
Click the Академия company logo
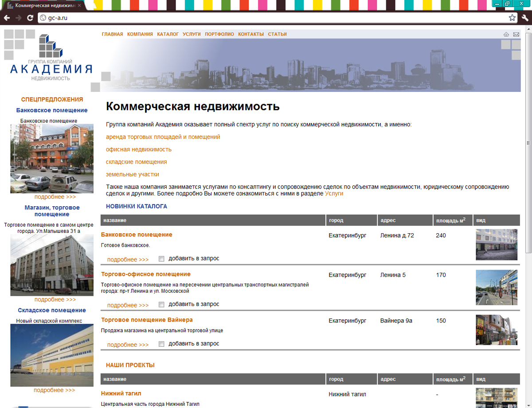pos(49,58)
